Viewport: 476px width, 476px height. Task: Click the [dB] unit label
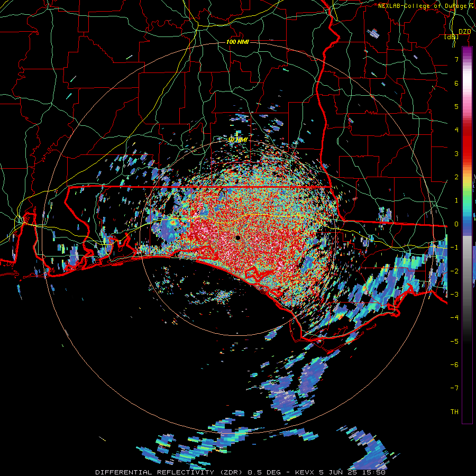point(452,37)
